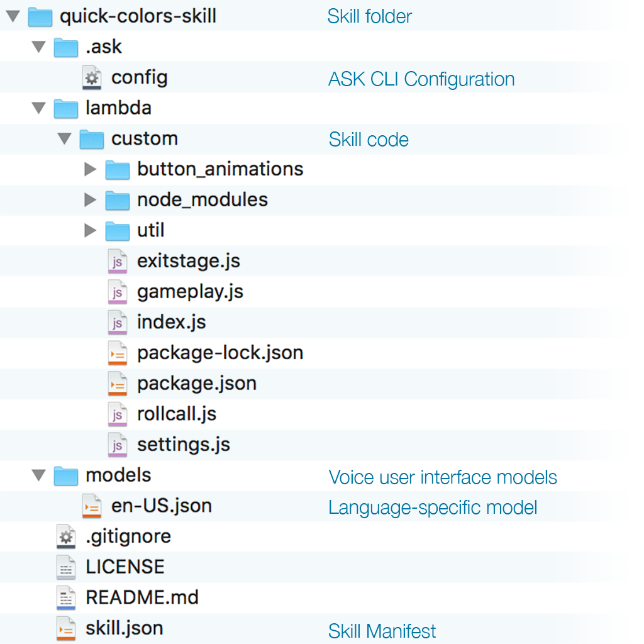Select the lambda folder name
This screenshot has width=644, height=644.
click(x=118, y=108)
